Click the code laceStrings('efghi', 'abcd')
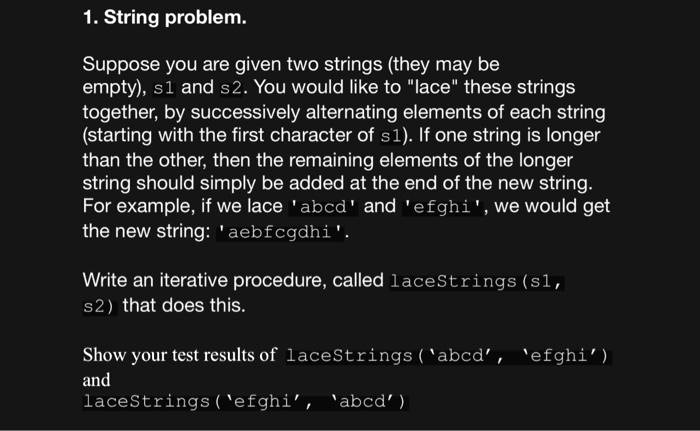The height and width of the screenshot is (431, 700). (x=245, y=401)
